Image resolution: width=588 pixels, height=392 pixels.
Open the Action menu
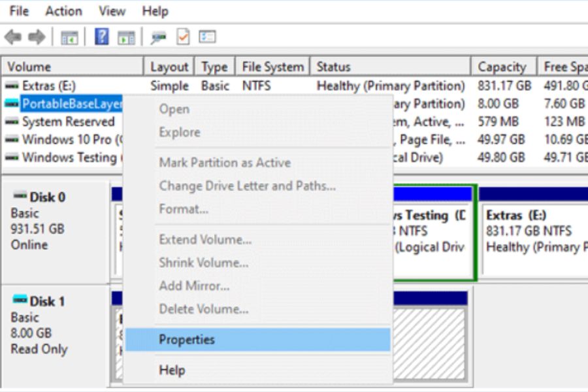[63, 11]
